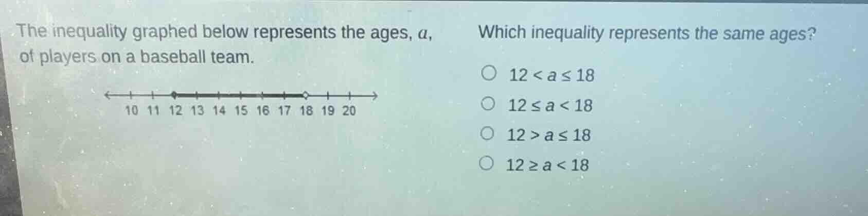Click the tick mark above 19 on number line
Image resolution: width=868 pixels, height=216 pixels.
point(328,95)
